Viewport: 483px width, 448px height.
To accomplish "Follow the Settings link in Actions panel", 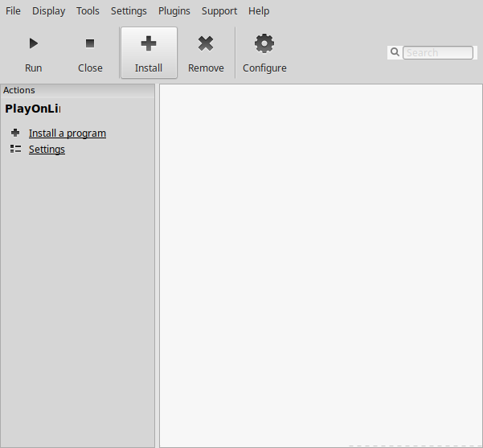I will point(47,150).
